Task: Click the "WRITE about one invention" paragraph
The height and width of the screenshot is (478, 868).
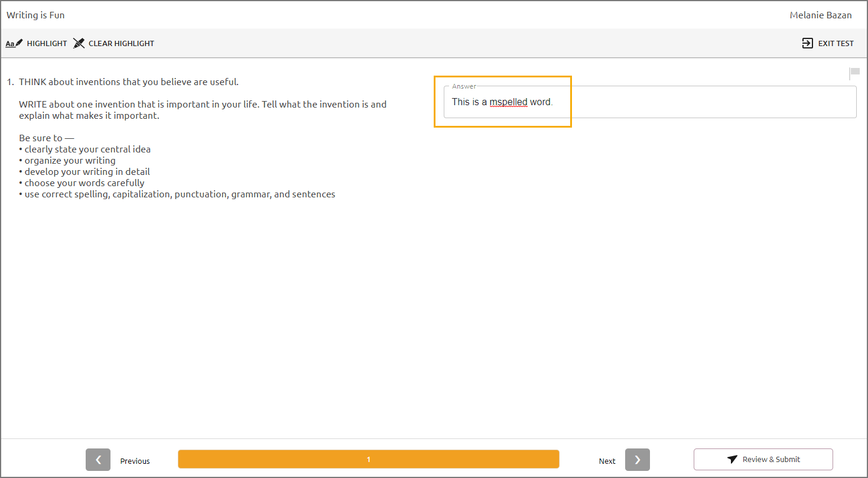Action: 203,110
